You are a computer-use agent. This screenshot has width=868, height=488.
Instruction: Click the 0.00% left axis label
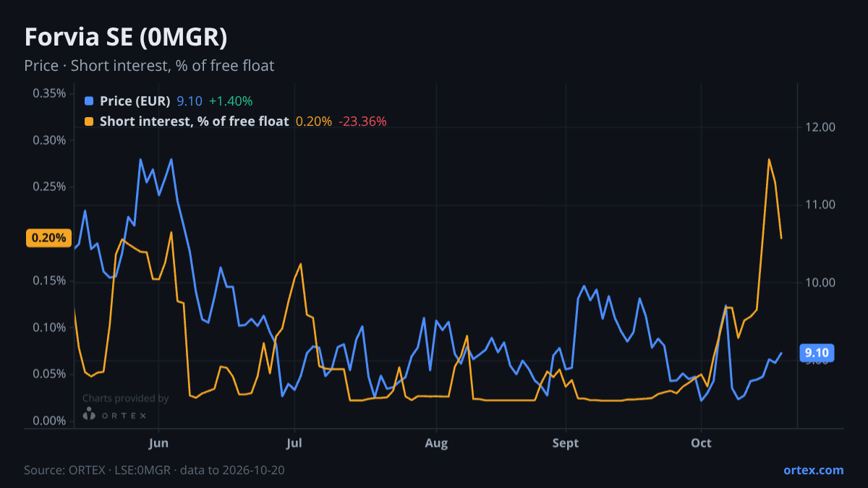click(49, 421)
